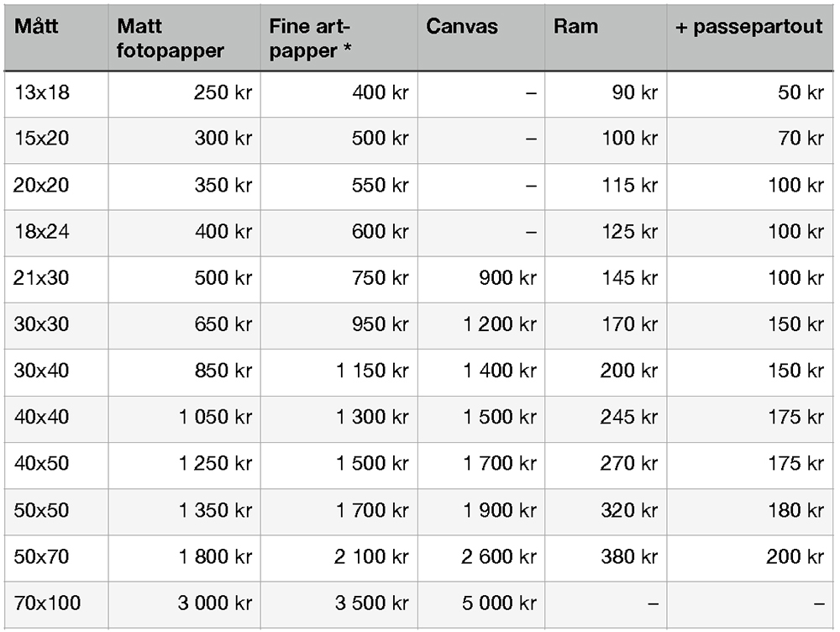
Task: Select the Canvas column header
Action: click(462, 26)
